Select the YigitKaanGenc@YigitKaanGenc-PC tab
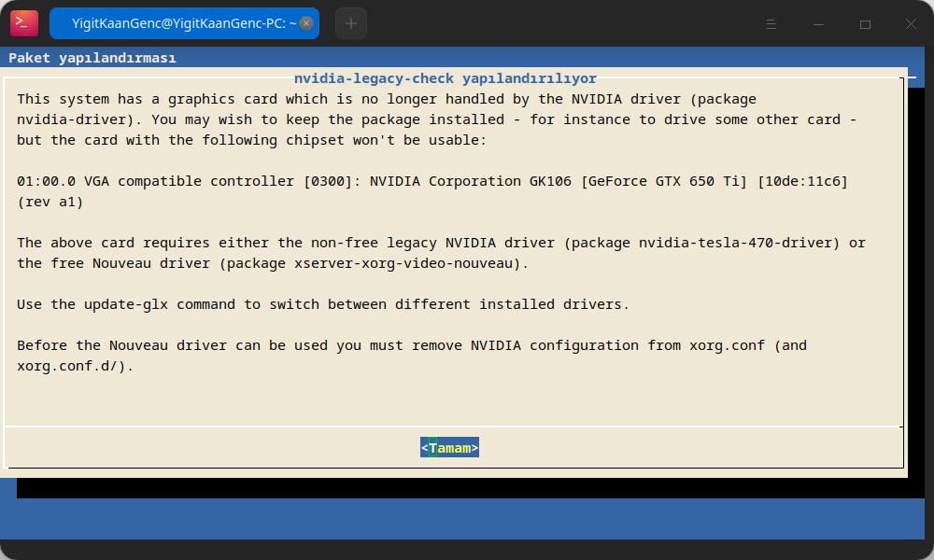934x560 pixels. (184, 23)
